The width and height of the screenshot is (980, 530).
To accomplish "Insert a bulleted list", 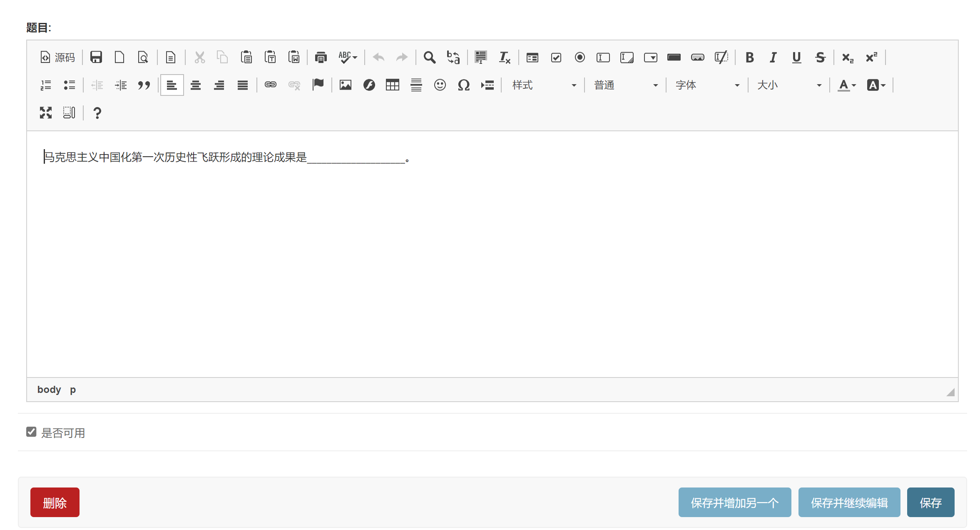I will tap(70, 85).
